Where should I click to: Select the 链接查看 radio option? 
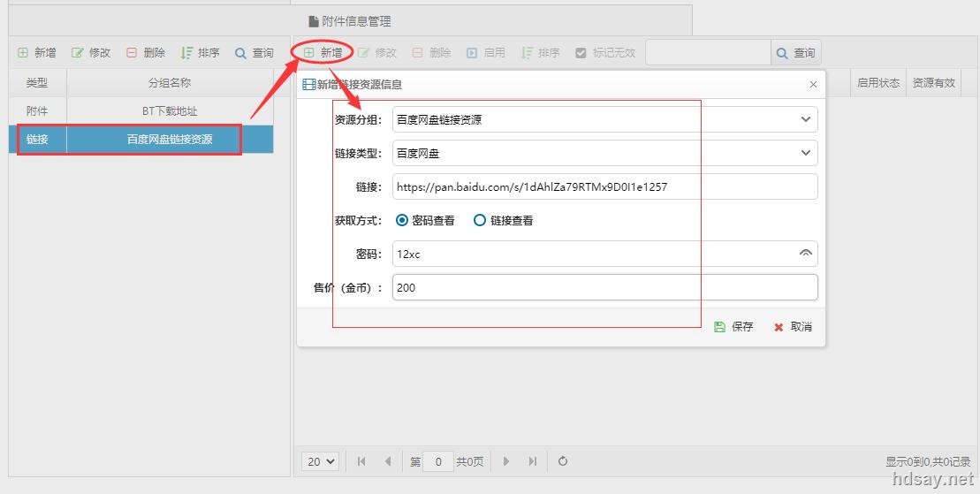pos(480,220)
